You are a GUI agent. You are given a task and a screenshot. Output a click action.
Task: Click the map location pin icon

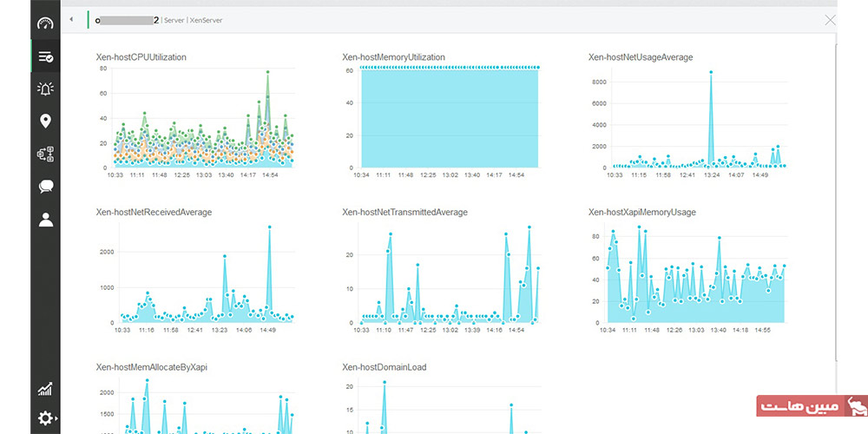tap(45, 122)
